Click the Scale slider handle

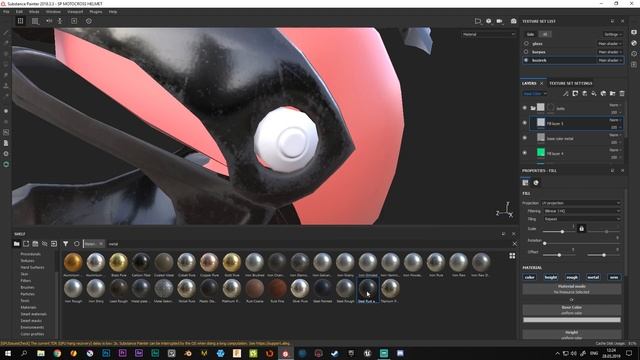tap(562, 231)
